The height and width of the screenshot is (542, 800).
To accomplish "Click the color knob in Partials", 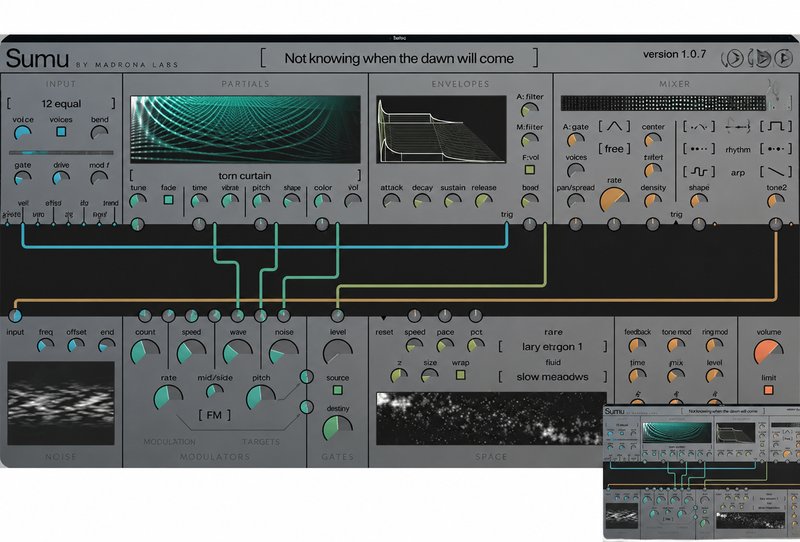I will [322, 201].
